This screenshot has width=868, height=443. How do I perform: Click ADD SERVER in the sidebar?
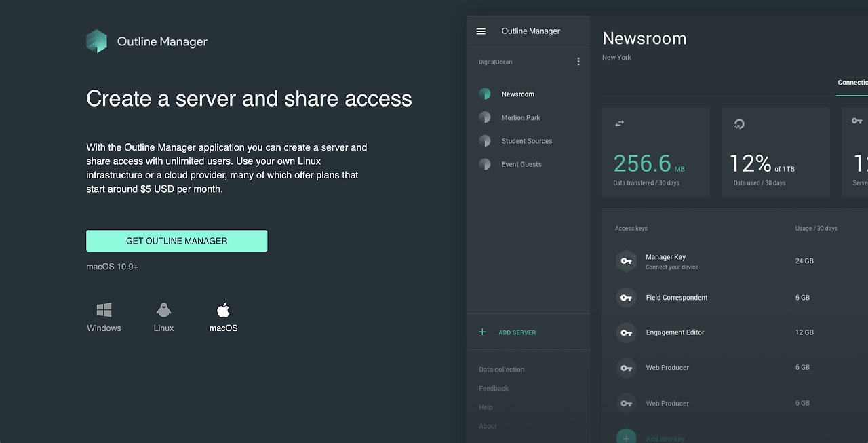(x=517, y=333)
